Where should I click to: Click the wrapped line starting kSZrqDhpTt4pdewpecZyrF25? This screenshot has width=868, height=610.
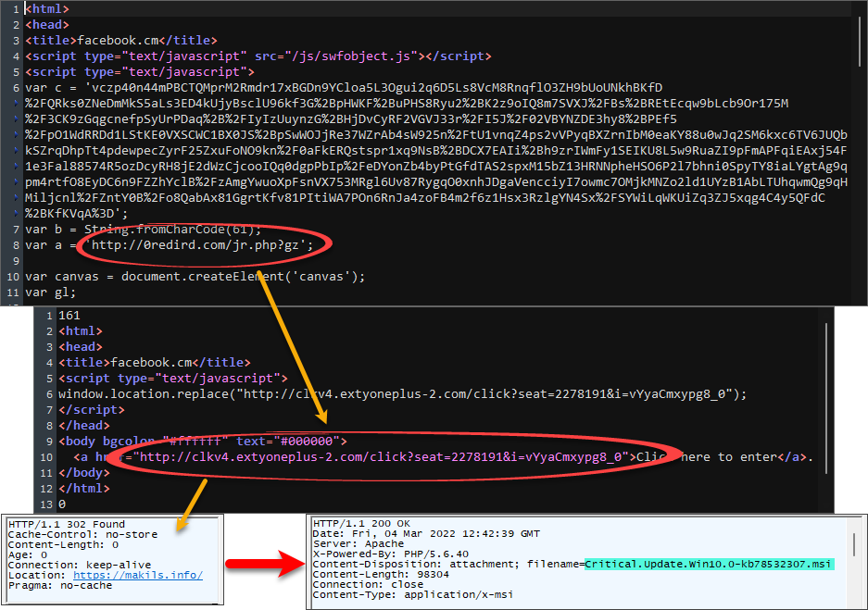(435, 151)
